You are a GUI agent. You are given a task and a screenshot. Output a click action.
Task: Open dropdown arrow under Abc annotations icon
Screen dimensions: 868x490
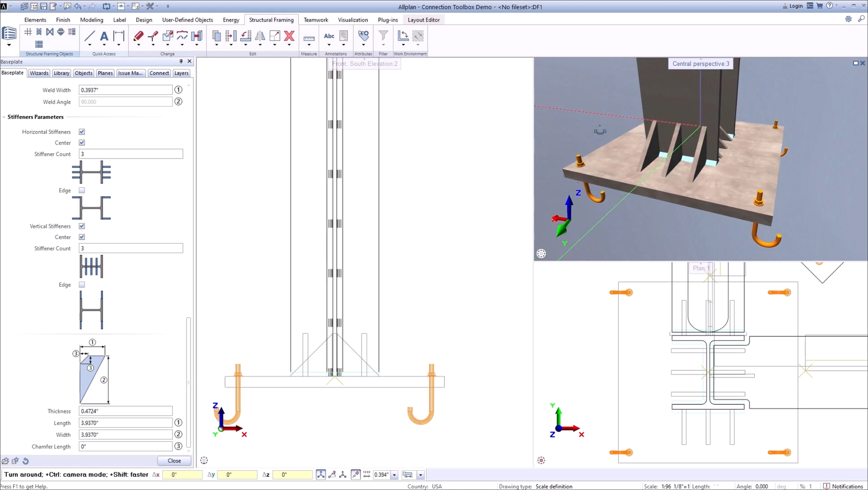point(329,45)
